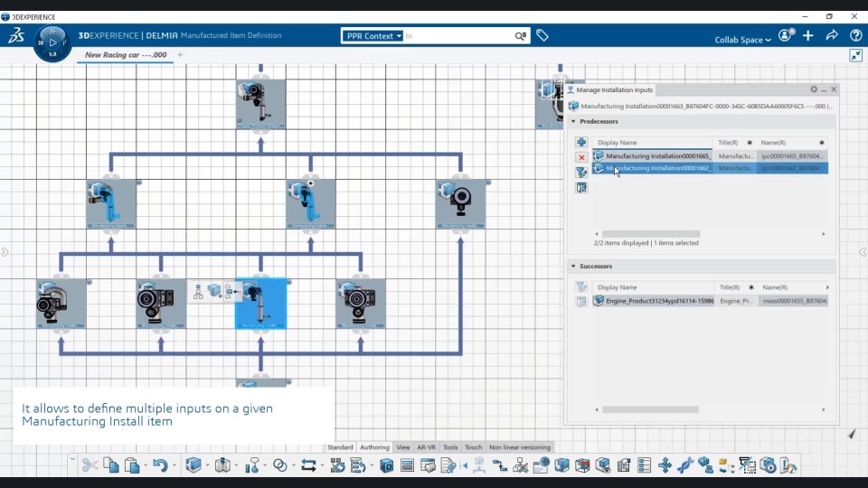Click the Successors horizontal scrollbar
This screenshot has width=868, height=488.
click(650, 410)
